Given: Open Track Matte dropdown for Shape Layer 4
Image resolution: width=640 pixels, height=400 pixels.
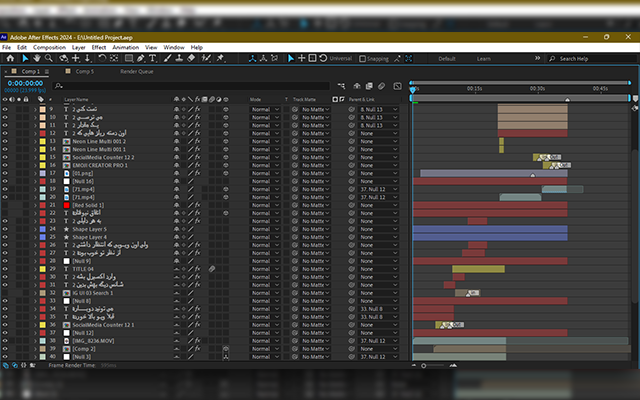Looking at the screenshot, I should [x=315, y=237].
